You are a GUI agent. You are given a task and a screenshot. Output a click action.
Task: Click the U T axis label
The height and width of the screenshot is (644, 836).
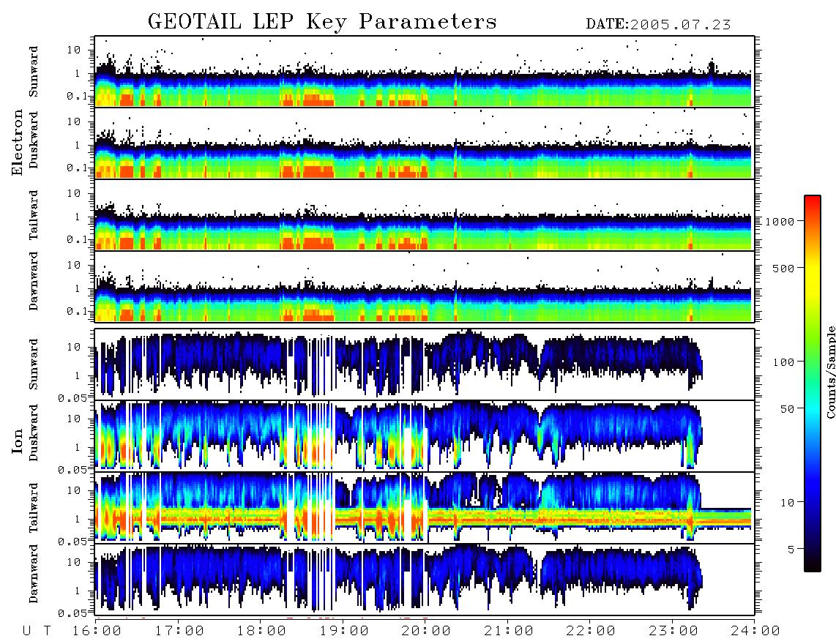click(37, 631)
